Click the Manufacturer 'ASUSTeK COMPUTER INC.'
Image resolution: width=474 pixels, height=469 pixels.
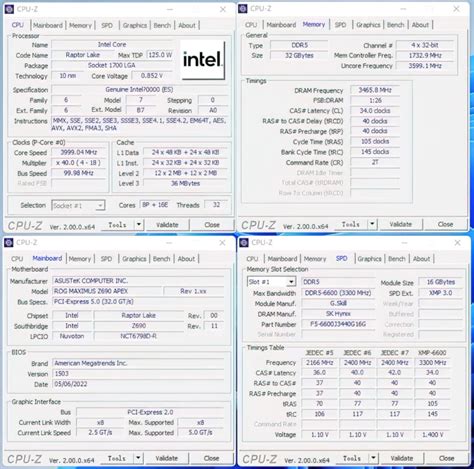[139, 281]
